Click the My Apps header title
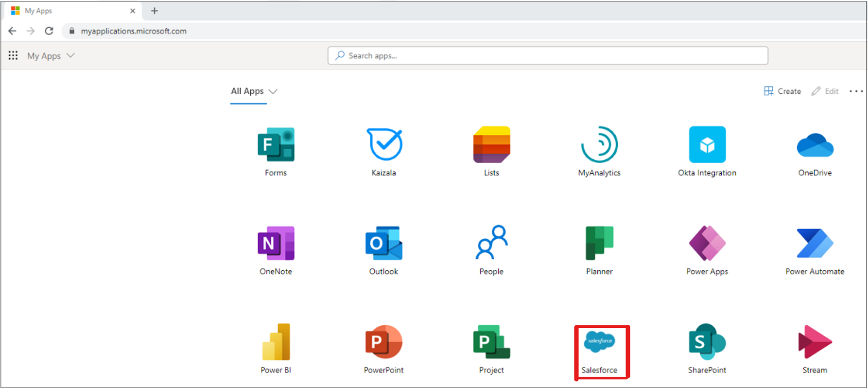The height and width of the screenshot is (389, 868). 44,56
